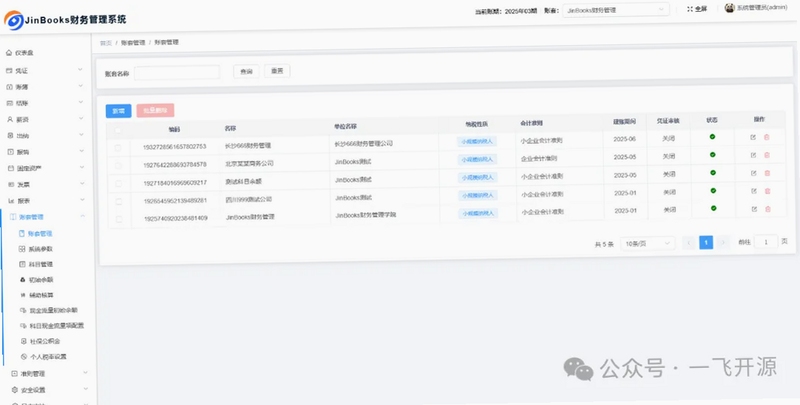Delete the 四川999测试公司 row
The image size is (800, 405).
pos(767,191)
